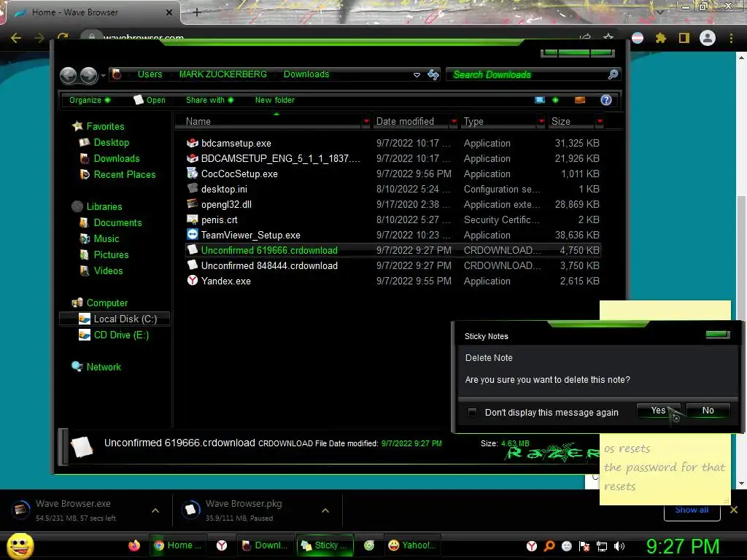Open the Type column filter dropdown
This screenshot has height=560, width=747.
pyautogui.click(x=541, y=122)
